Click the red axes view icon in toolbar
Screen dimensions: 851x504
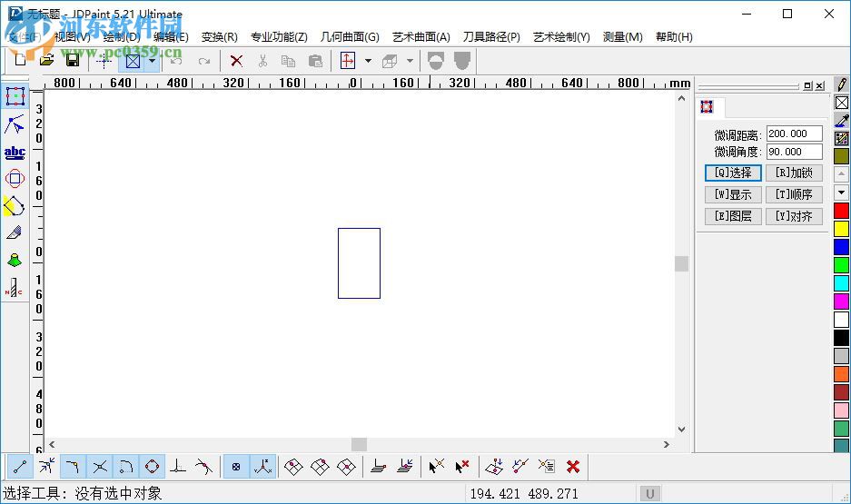click(347, 61)
